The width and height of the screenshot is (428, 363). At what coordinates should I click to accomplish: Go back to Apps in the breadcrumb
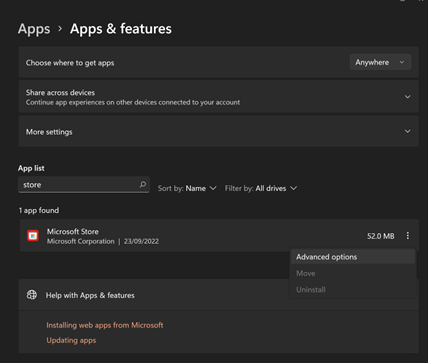point(34,29)
